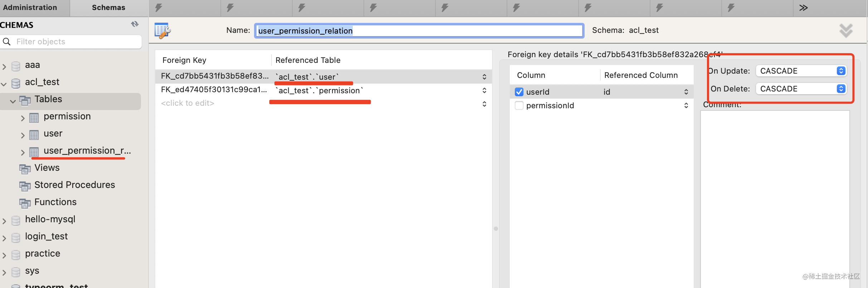Click the aaa schema database icon
Viewport: 868px width, 288px height.
coord(16,66)
